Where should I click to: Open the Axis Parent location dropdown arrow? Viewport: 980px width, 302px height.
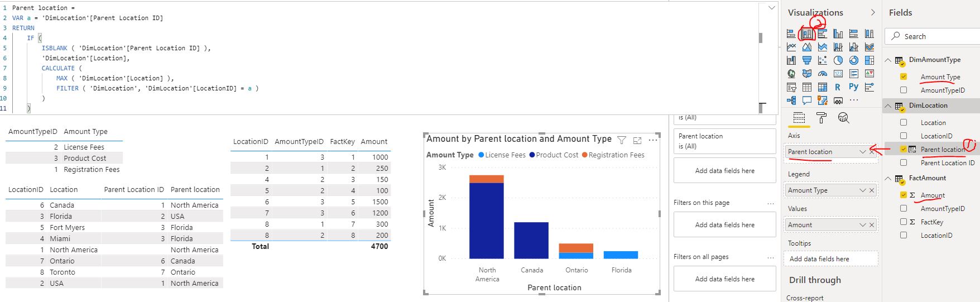[x=863, y=152]
